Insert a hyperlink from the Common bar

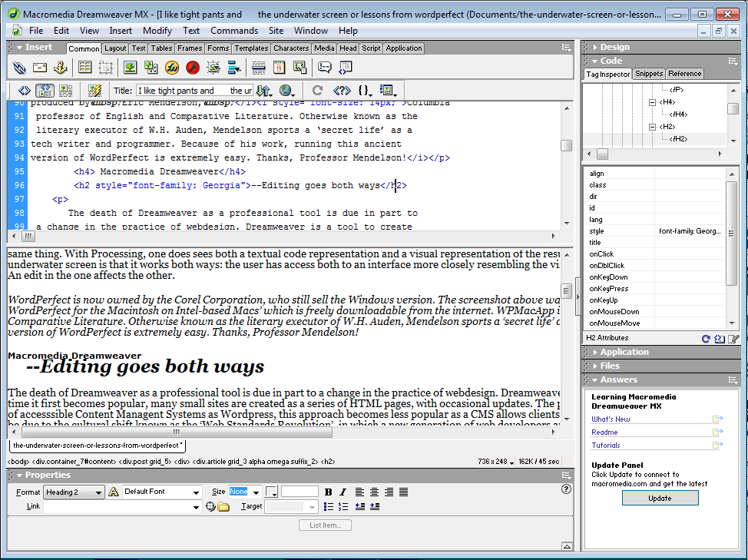click(x=19, y=68)
